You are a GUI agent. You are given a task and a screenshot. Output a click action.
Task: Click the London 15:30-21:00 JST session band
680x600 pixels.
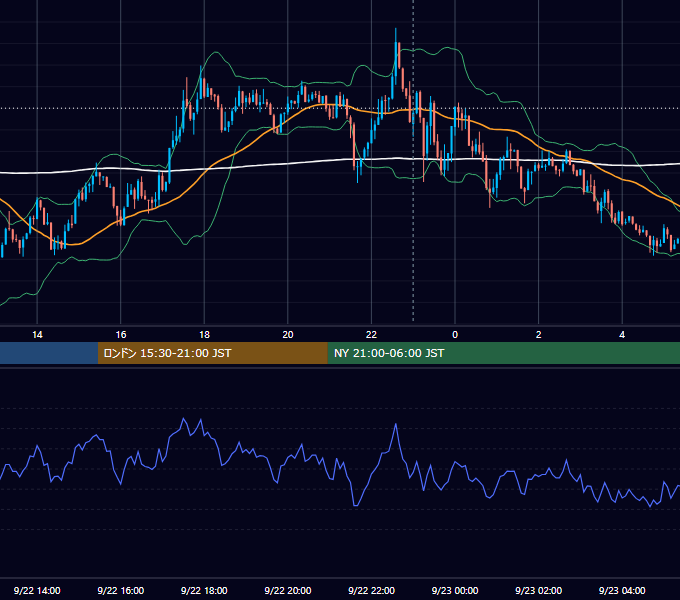point(212,353)
